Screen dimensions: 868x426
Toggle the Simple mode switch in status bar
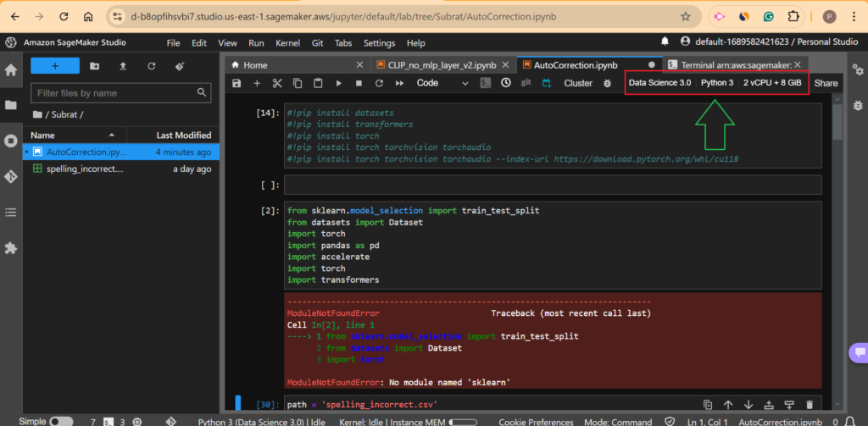tap(61, 421)
